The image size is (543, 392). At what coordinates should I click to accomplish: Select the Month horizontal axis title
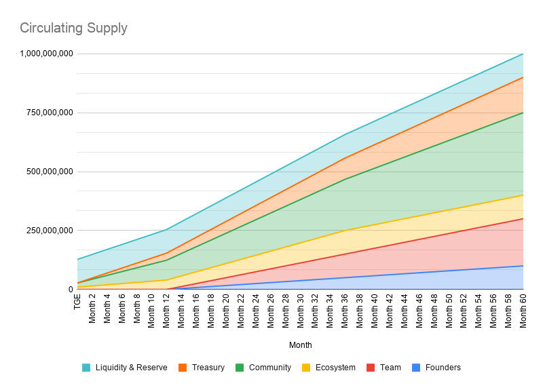point(300,345)
